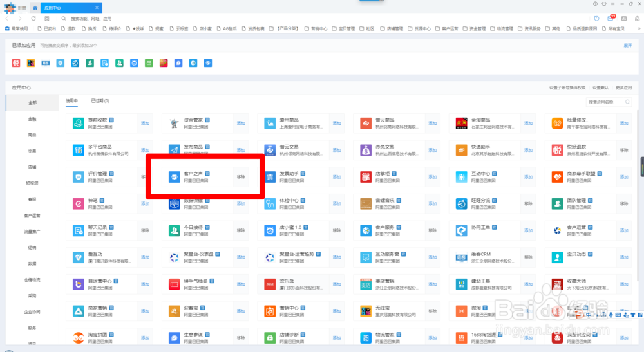Open the 评价管理 shield icon
Screen dimensions: 644x352
(79, 177)
